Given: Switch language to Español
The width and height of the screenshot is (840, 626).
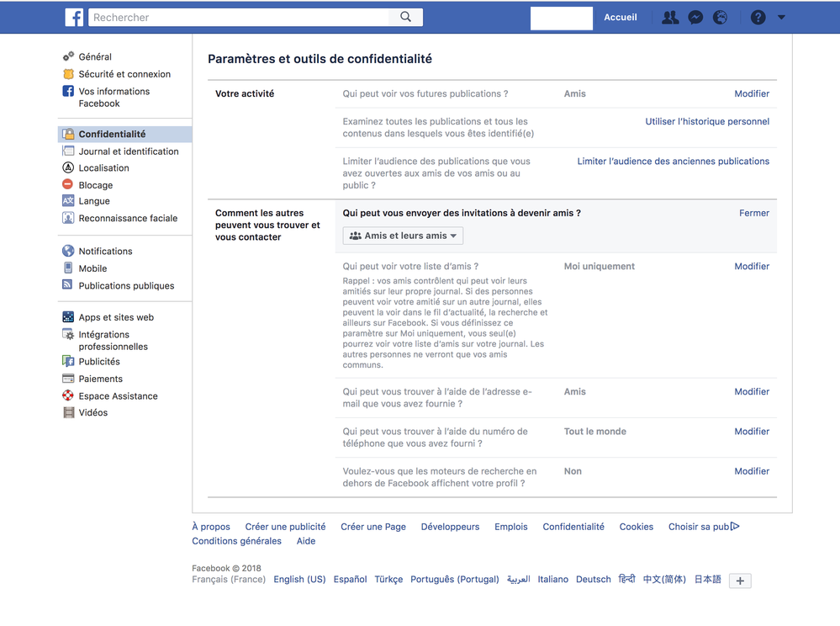Looking at the screenshot, I should [350, 579].
